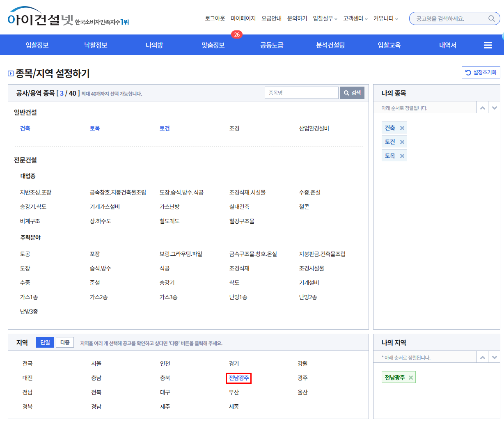
Task: Click the 26 notification badge
Action: point(237,34)
